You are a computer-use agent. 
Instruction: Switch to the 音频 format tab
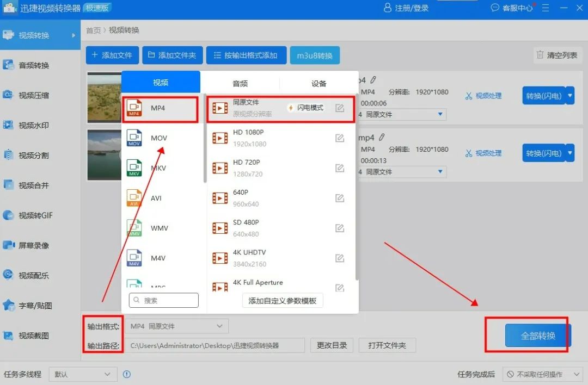pyautogui.click(x=240, y=83)
